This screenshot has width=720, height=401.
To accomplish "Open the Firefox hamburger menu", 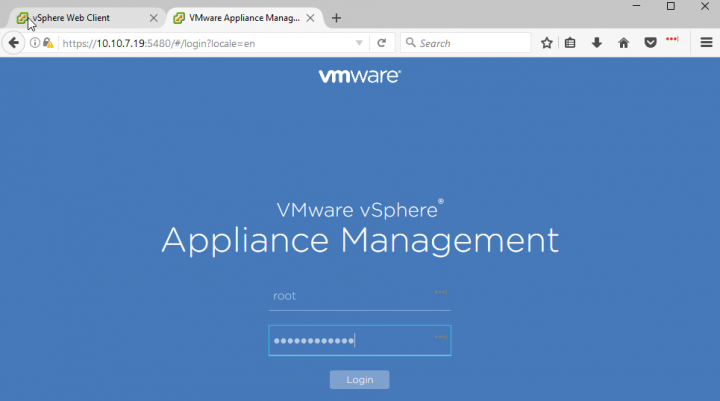I will coord(706,43).
